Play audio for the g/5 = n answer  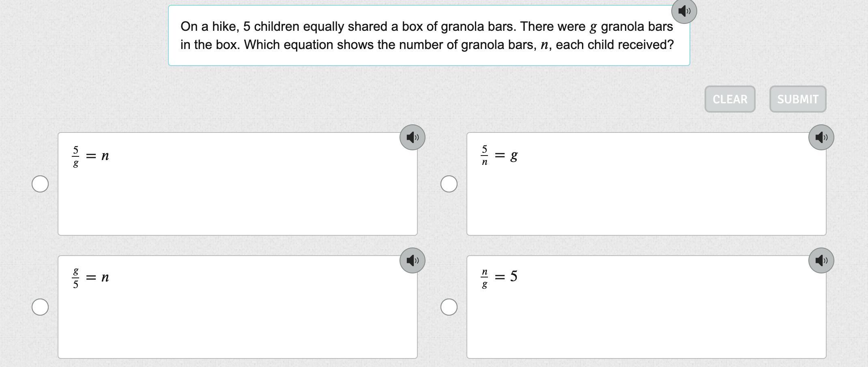(x=412, y=260)
